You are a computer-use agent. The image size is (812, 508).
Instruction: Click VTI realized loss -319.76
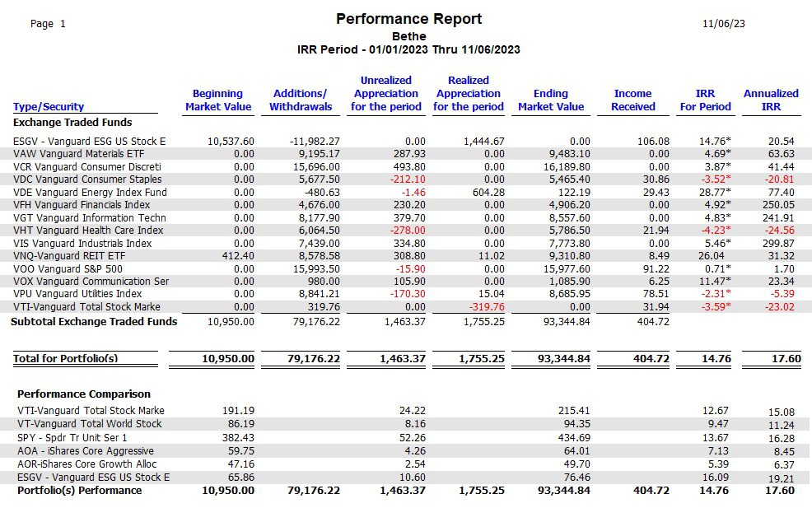[487, 306]
